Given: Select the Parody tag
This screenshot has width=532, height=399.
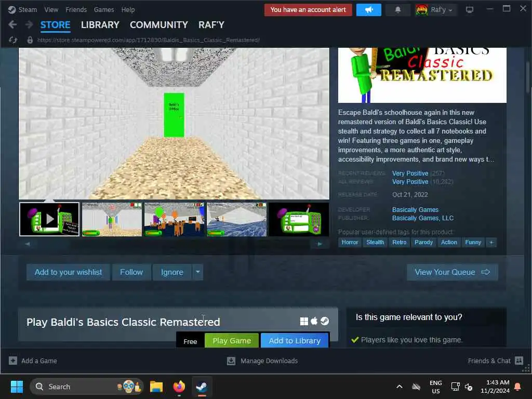Looking at the screenshot, I should (x=424, y=242).
